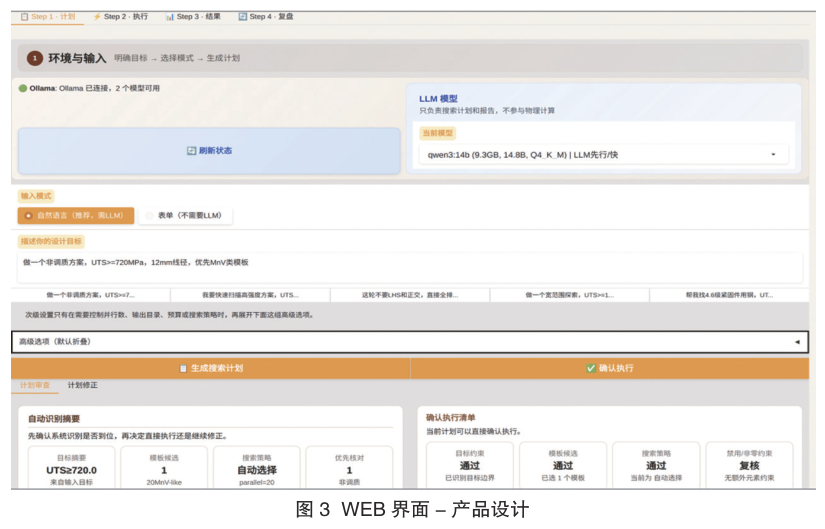The height and width of the screenshot is (529, 825).
Task: Click the checkmark icon on 确认执行
Action: tap(591, 368)
